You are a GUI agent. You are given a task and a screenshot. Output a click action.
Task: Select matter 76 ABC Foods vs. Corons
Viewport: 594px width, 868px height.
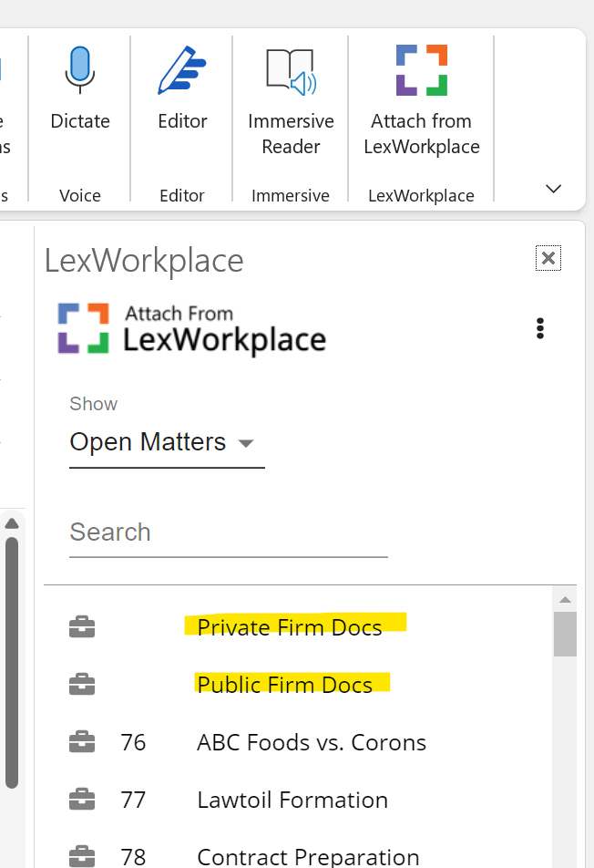[311, 741]
